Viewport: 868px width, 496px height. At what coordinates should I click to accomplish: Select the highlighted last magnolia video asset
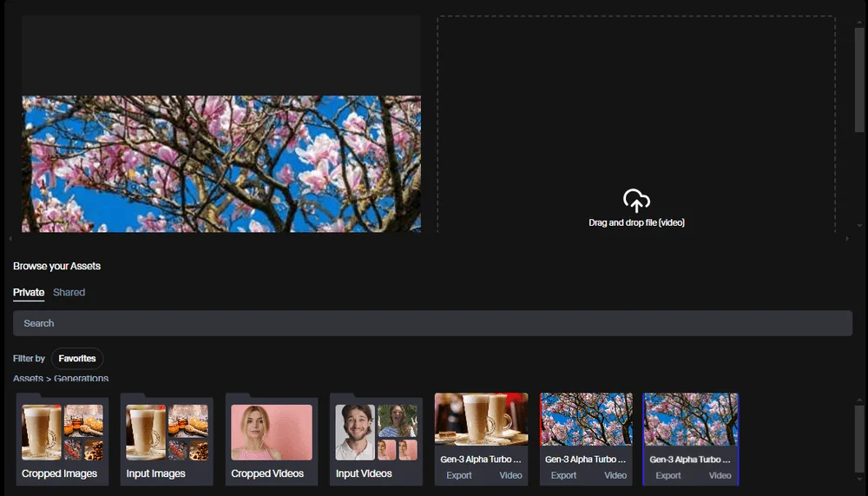(x=690, y=420)
